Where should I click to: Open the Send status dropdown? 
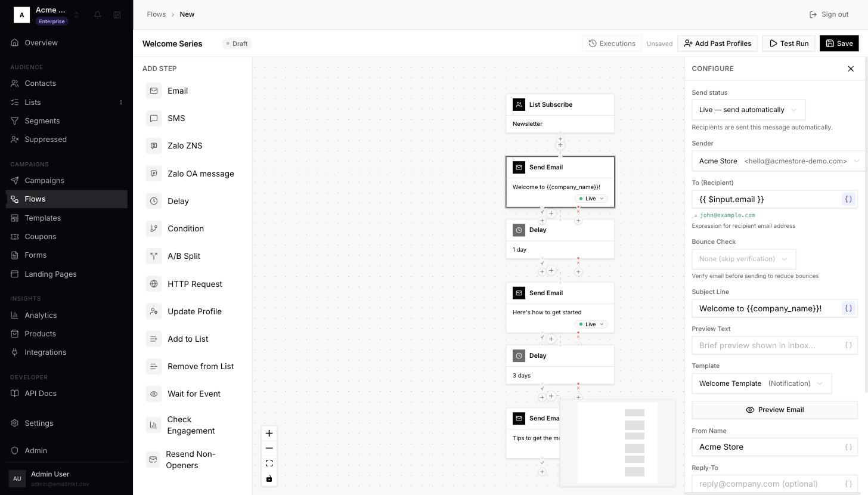[x=748, y=110]
